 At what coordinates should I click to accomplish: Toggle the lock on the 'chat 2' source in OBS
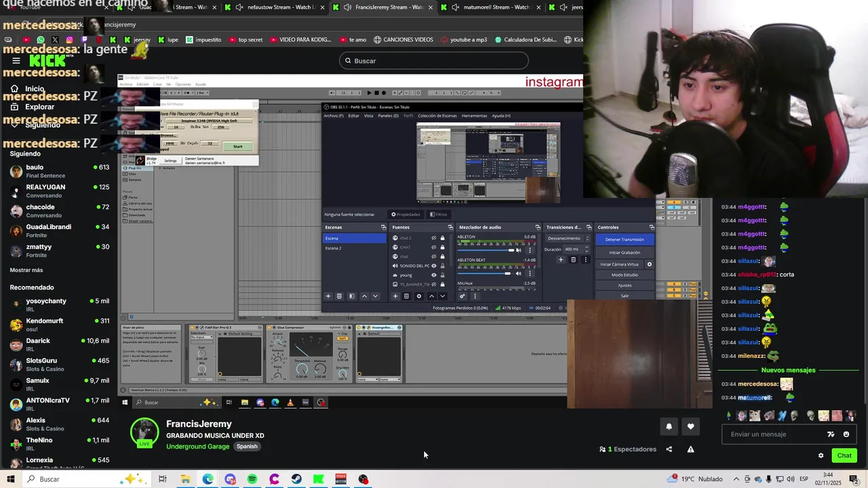pos(443,238)
